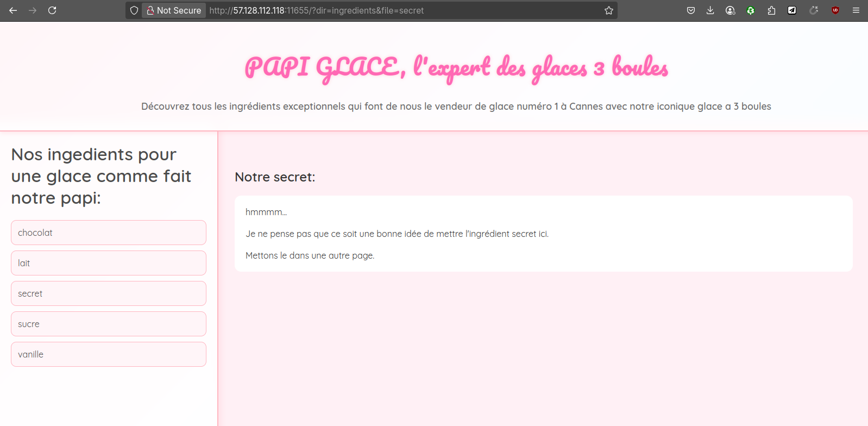The width and height of the screenshot is (868, 426).
Task: Open the tracking protection shield icon
Action: click(134, 10)
